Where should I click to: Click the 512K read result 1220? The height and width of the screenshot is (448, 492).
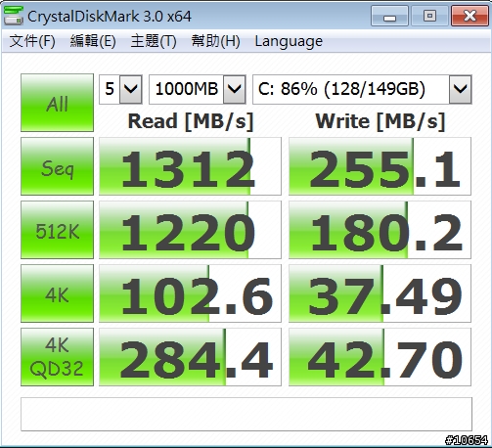[x=190, y=230]
